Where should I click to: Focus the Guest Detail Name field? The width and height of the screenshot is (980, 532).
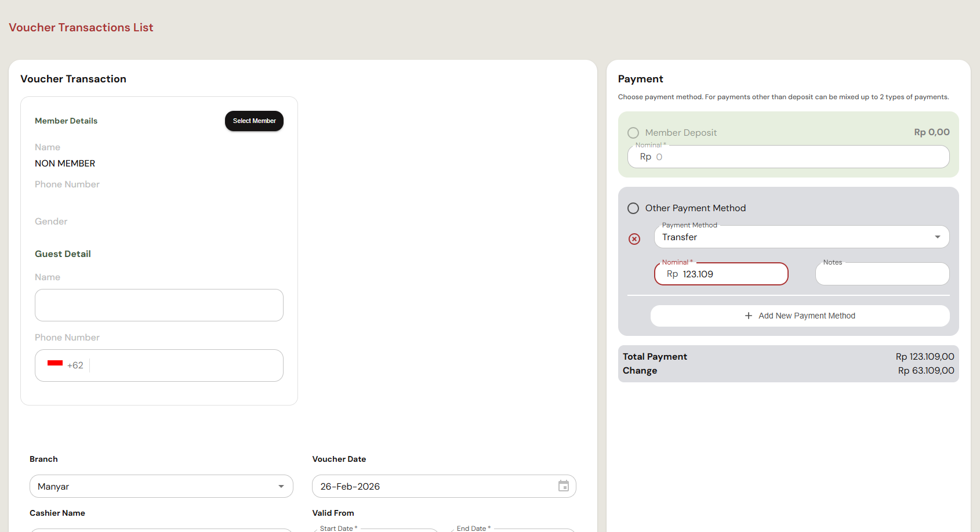tap(159, 305)
